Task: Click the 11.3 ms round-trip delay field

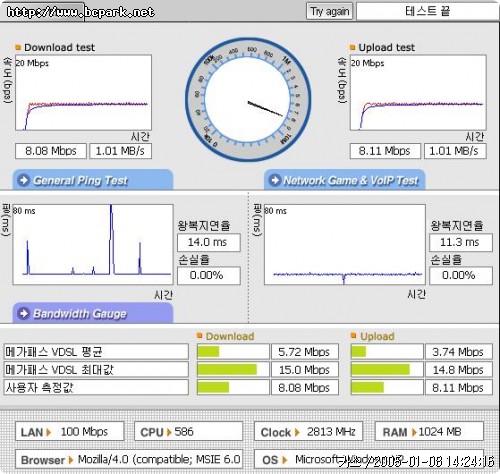Action: click(461, 242)
